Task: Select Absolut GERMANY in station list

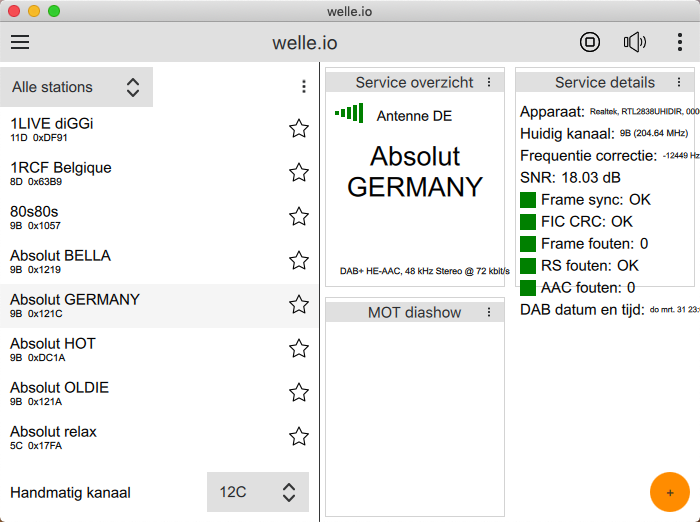Action: 158,305
